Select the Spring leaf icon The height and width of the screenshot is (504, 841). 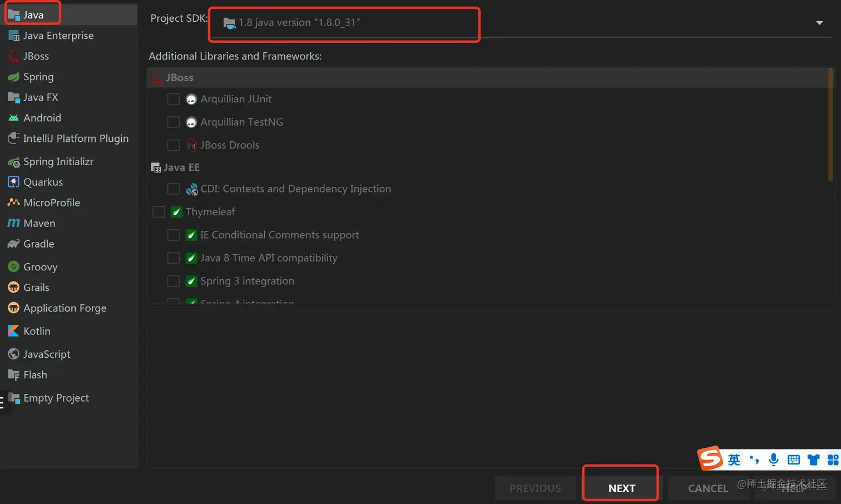(x=13, y=77)
